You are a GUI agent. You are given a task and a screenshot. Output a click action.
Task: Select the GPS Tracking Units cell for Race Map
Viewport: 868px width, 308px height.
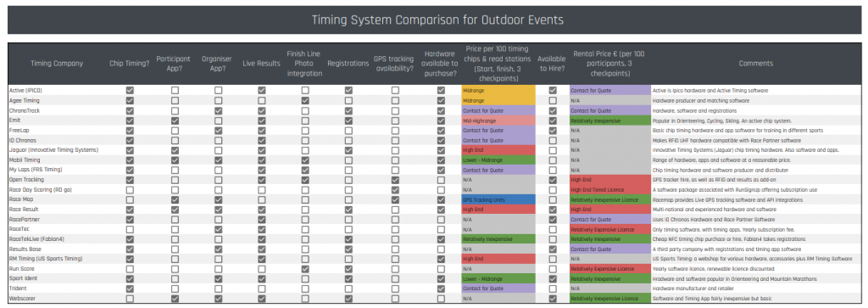click(498, 199)
